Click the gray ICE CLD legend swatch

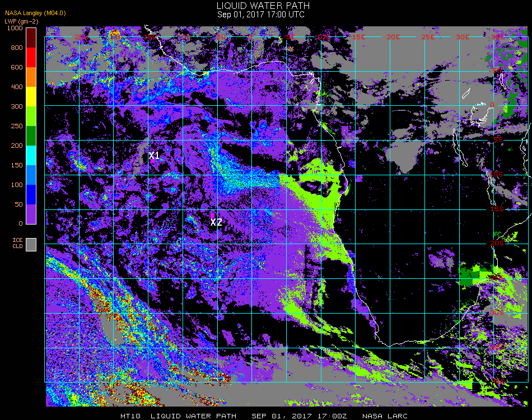tap(31, 245)
